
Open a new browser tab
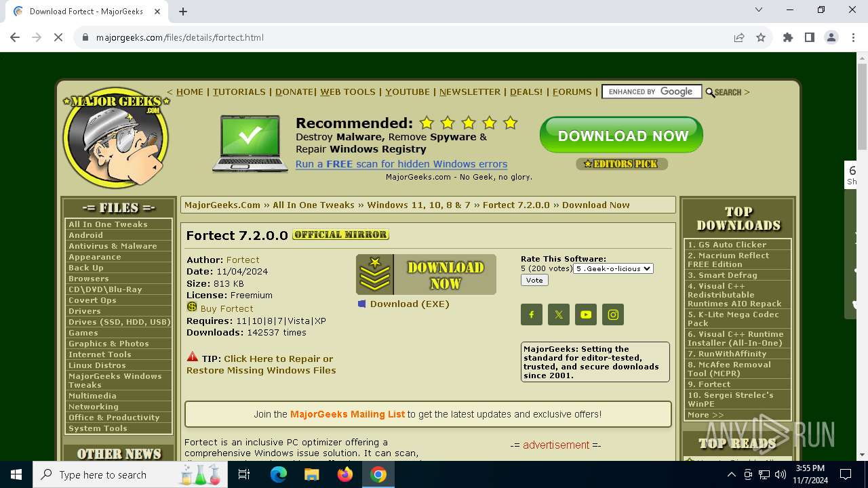[183, 11]
